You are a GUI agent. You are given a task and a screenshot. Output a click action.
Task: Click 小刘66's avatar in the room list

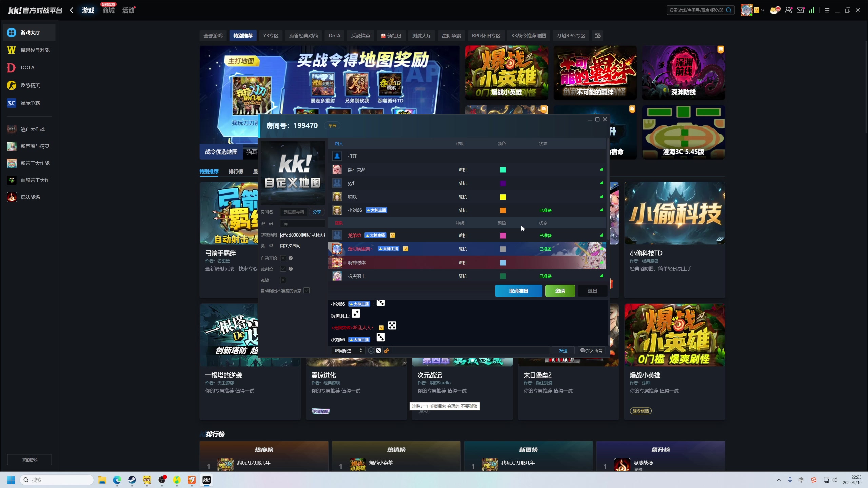point(337,210)
